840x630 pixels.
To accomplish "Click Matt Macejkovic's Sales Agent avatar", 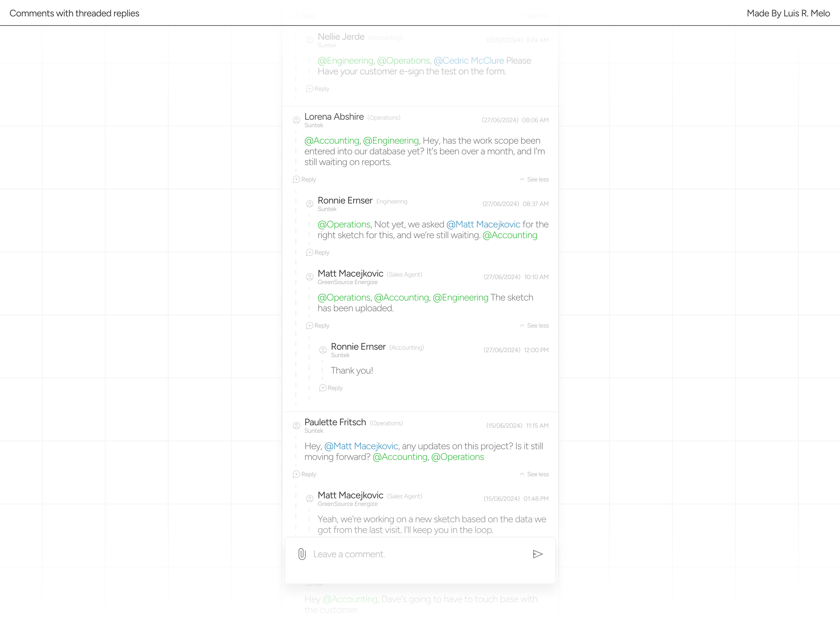I will pyautogui.click(x=310, y=277).
